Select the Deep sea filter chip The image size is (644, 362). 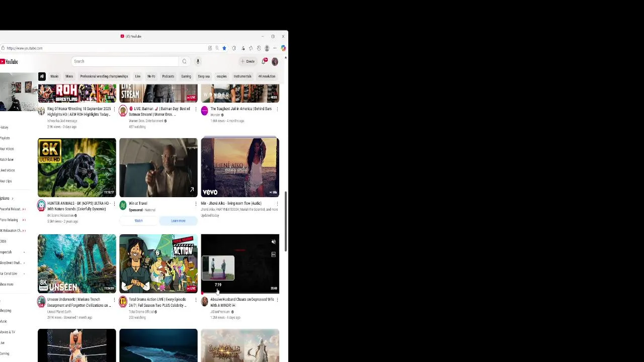click(x=204, y=76)
